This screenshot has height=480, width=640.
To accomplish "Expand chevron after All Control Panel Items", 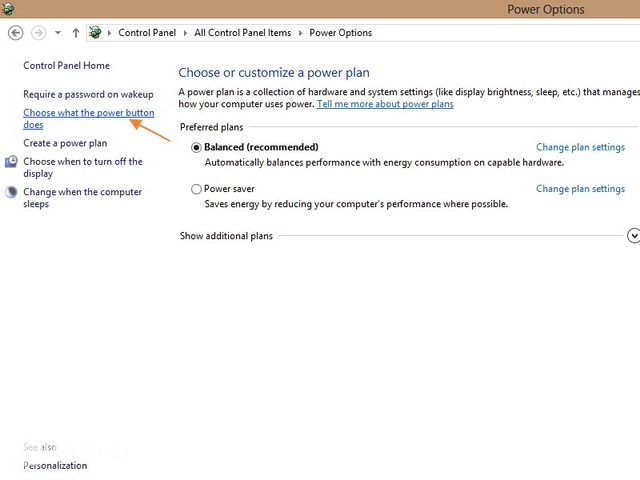I will click(300, 33).
